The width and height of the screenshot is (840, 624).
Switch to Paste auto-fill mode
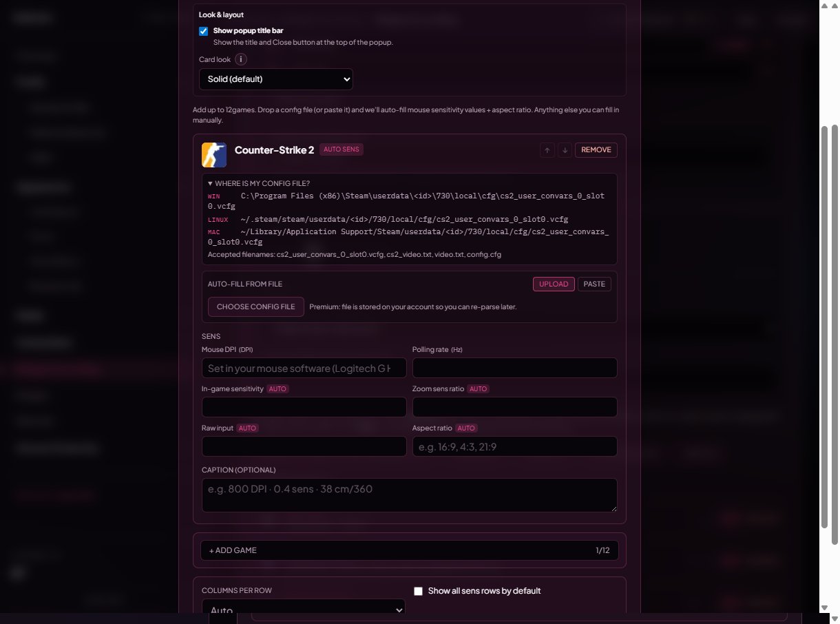tap(594, 284)
